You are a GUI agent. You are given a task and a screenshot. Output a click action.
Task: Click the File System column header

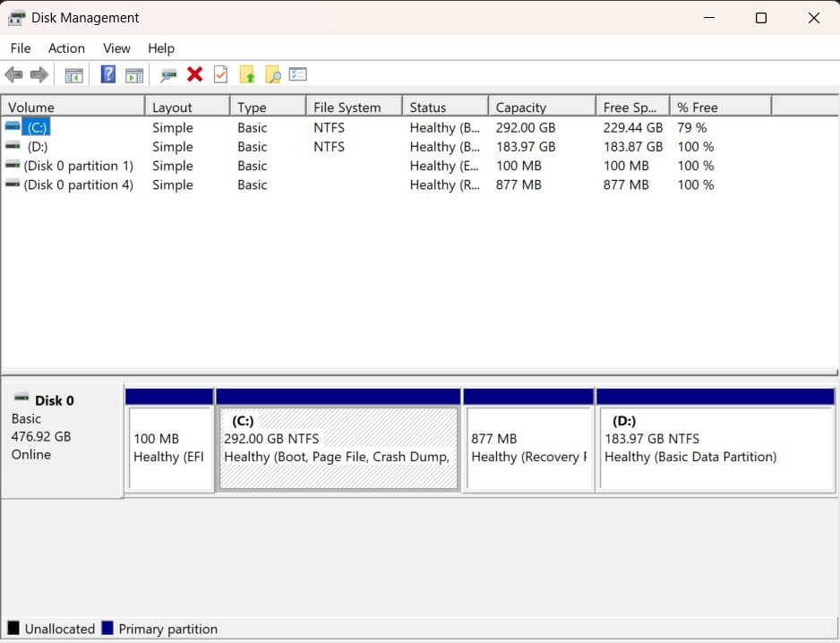click(353, 107)
